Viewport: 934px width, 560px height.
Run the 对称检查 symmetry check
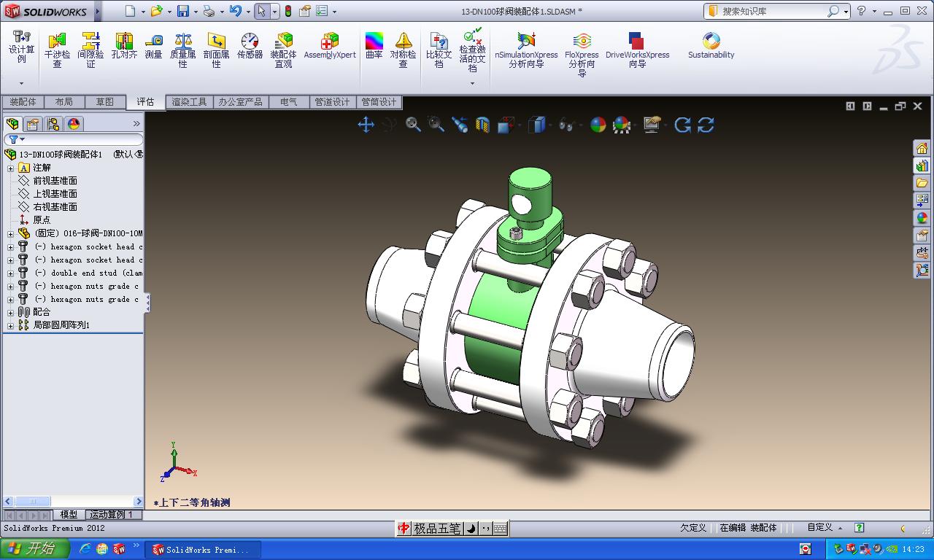(x=403, y=50)
